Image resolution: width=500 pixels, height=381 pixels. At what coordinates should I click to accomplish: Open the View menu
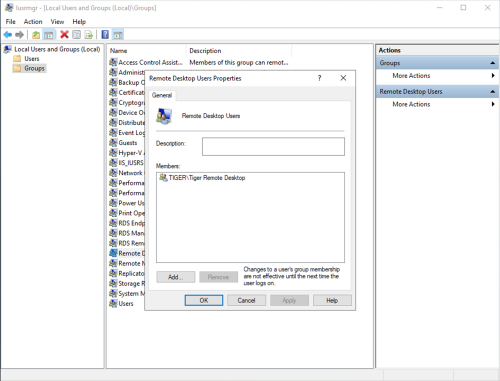[x=57, y=22]
